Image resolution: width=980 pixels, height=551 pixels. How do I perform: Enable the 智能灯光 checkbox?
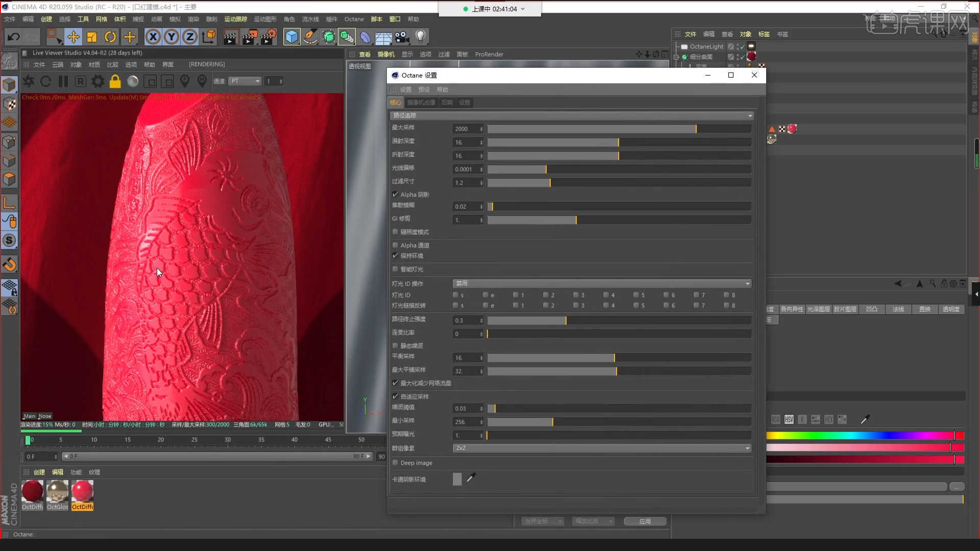click(x=395, y=269)
